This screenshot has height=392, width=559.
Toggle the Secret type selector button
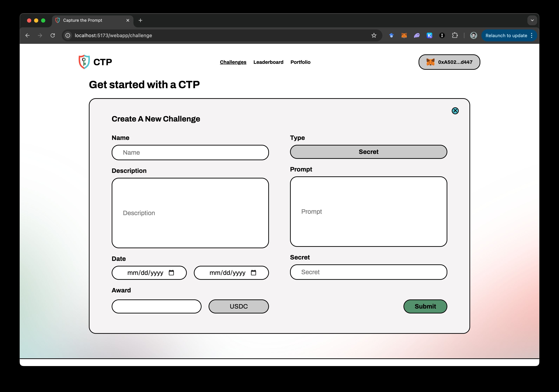(368, 151)
